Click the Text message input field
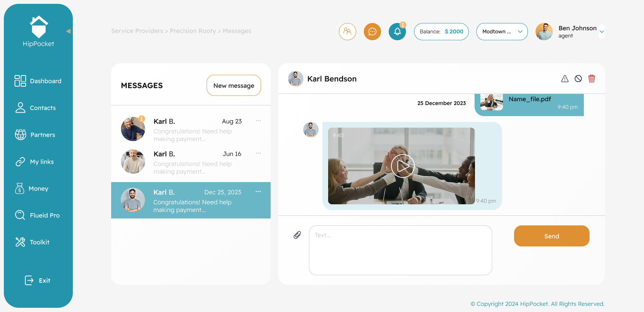 [401, 250]
